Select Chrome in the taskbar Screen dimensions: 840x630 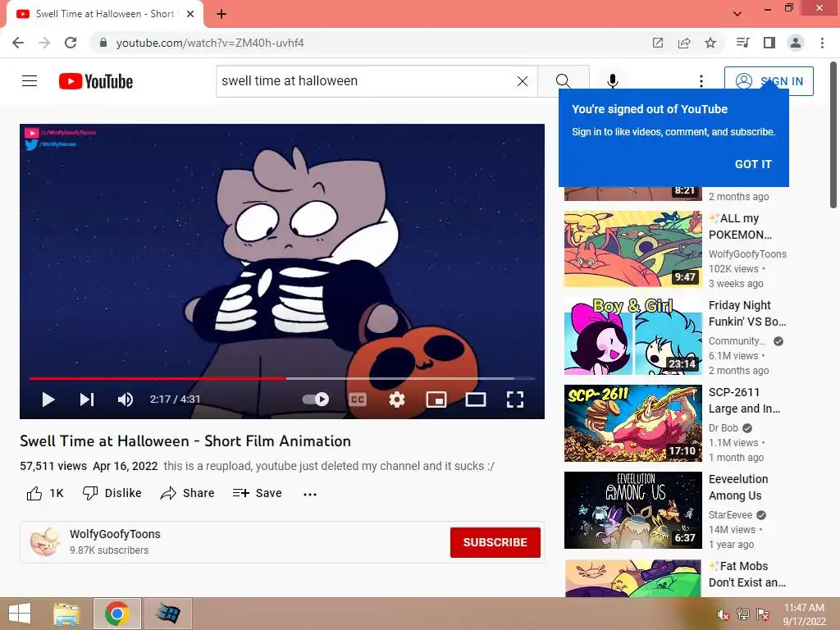pos(116,614)
